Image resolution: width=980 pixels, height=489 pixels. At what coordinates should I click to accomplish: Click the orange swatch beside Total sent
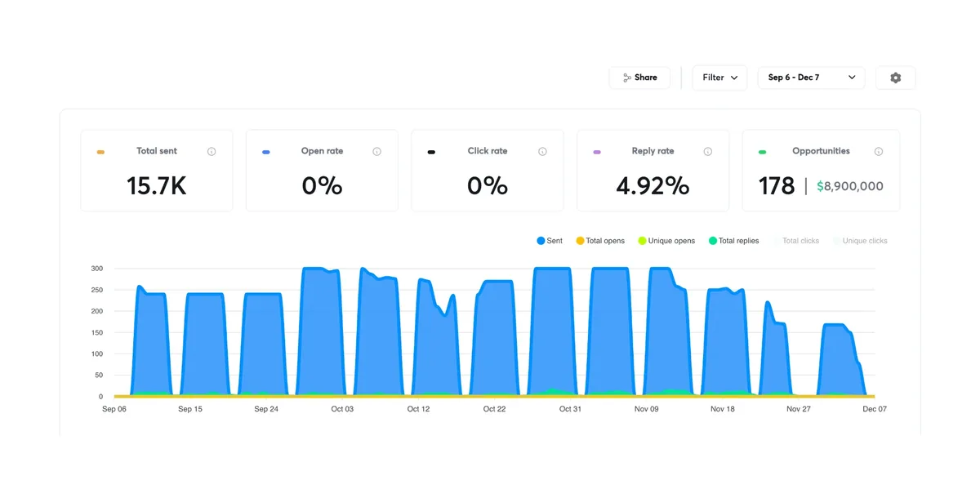click(x=100, y=152)
